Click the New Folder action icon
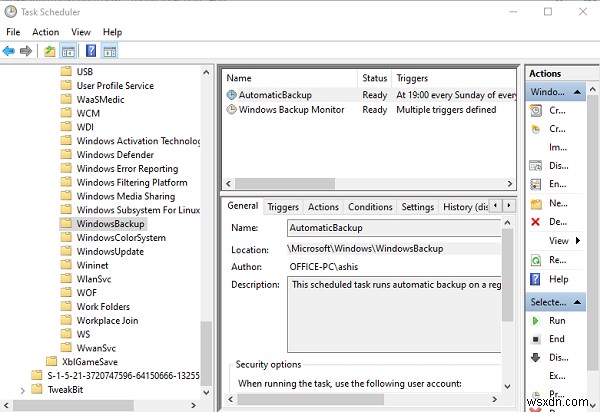 536,203
